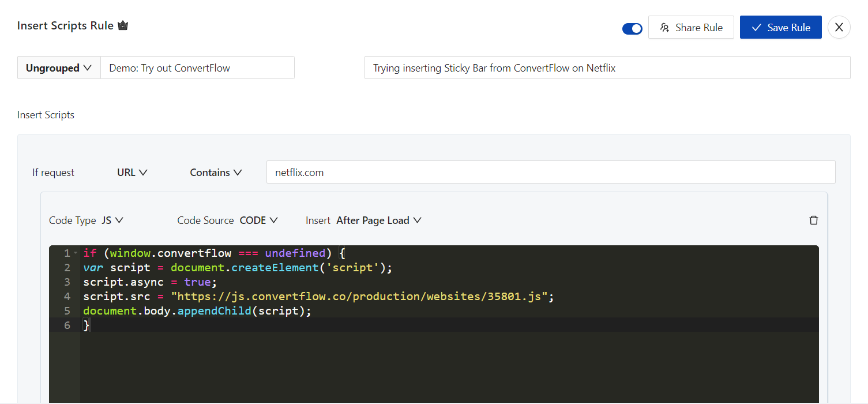Click the rule description input field
The width and height of the screenshot is (868, 404).
point(607,68)
